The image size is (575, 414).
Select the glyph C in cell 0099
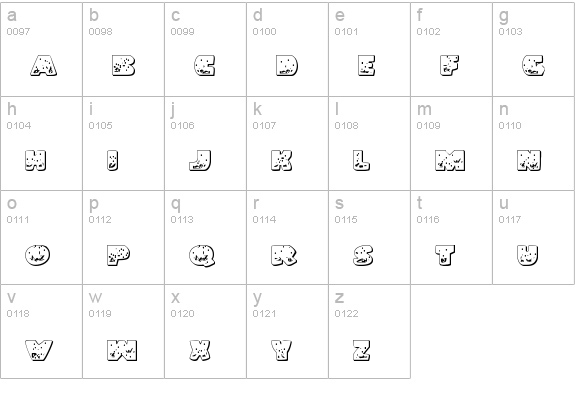205,66
